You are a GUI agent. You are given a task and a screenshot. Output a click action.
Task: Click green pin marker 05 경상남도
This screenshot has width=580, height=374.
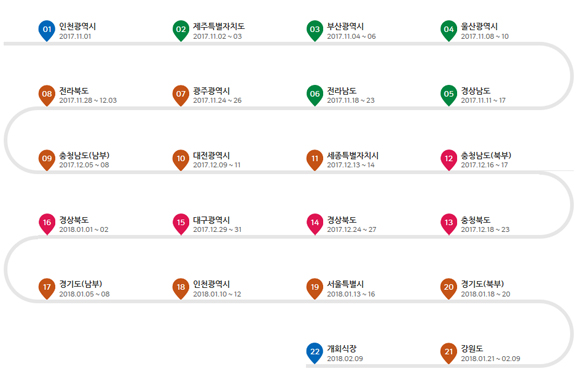(448, 95)
